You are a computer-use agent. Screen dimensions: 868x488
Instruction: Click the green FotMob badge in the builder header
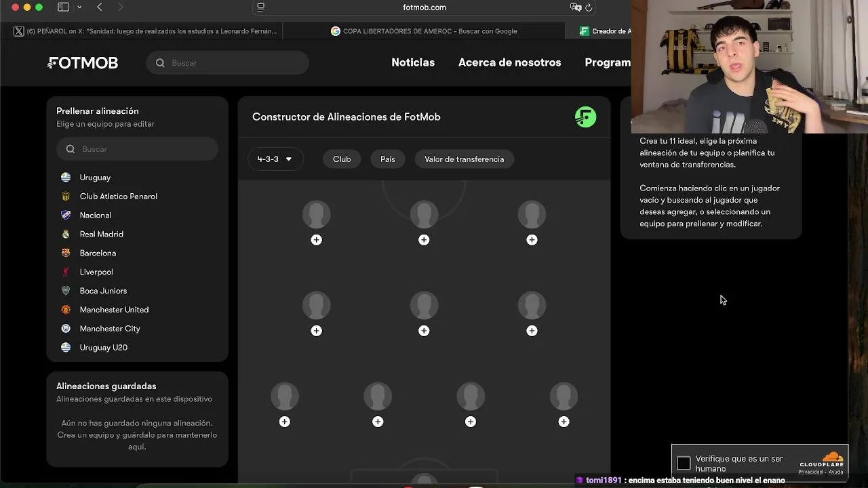click(x=585, y=117)
